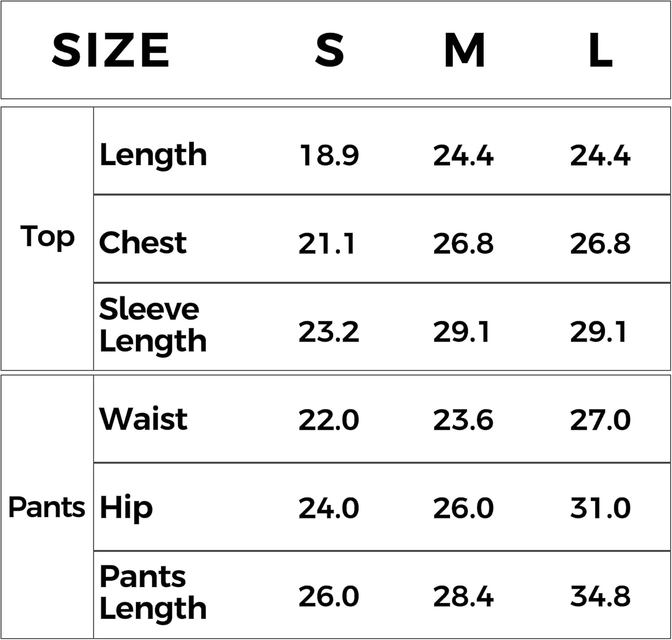Select the 31.0 hip value
The height and width of the screenshot is (640, 672).
(600, 508)
